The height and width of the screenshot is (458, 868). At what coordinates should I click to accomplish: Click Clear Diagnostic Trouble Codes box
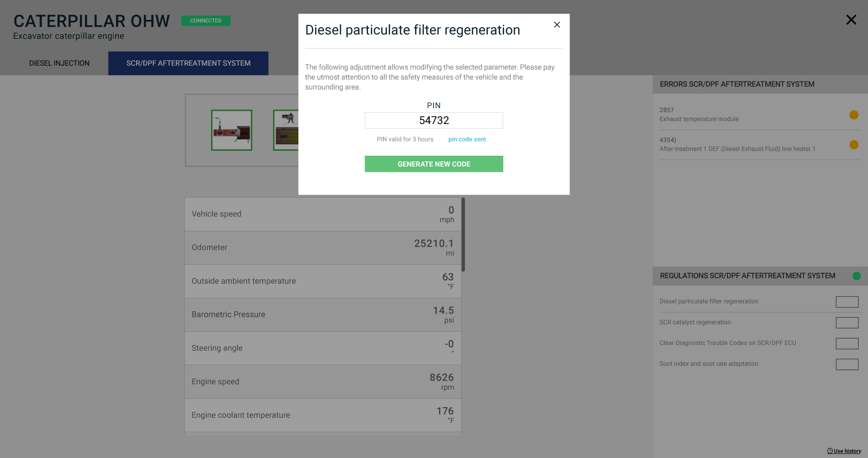[847, 343]
